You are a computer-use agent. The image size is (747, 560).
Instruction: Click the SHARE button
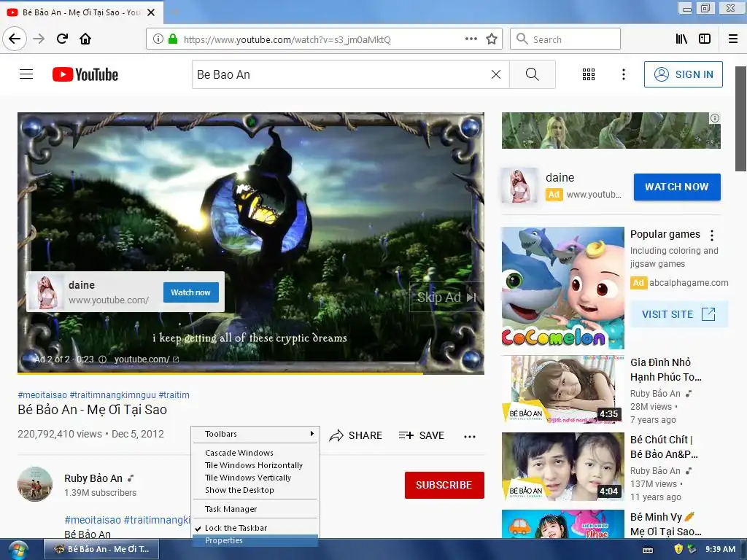pos(356,436)
